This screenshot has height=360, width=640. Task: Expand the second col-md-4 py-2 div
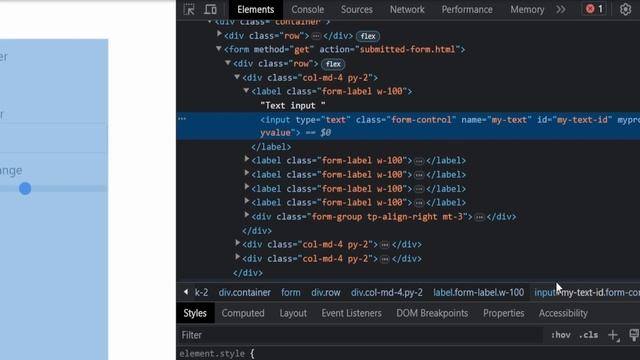[238, 243]
